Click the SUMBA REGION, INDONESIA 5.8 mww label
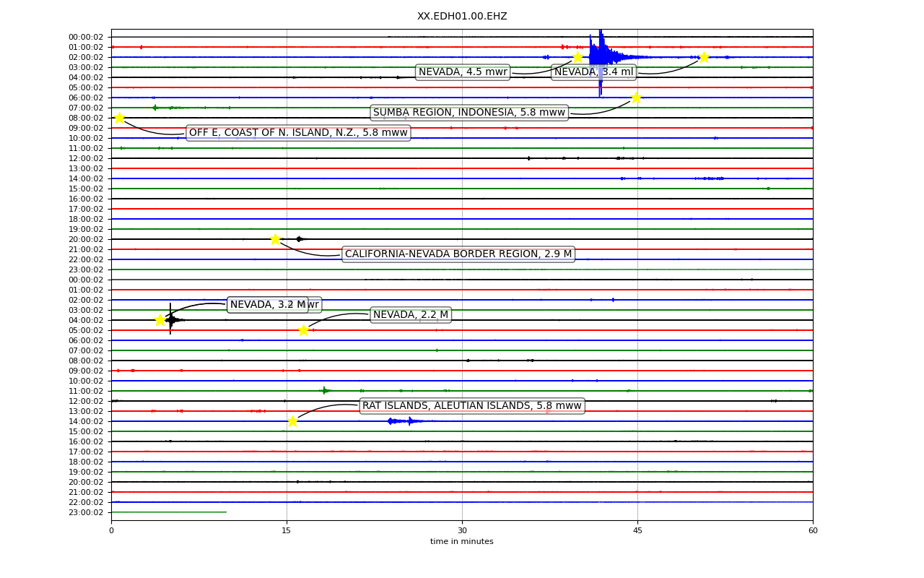The image size is (924, 578). (469, 112)
